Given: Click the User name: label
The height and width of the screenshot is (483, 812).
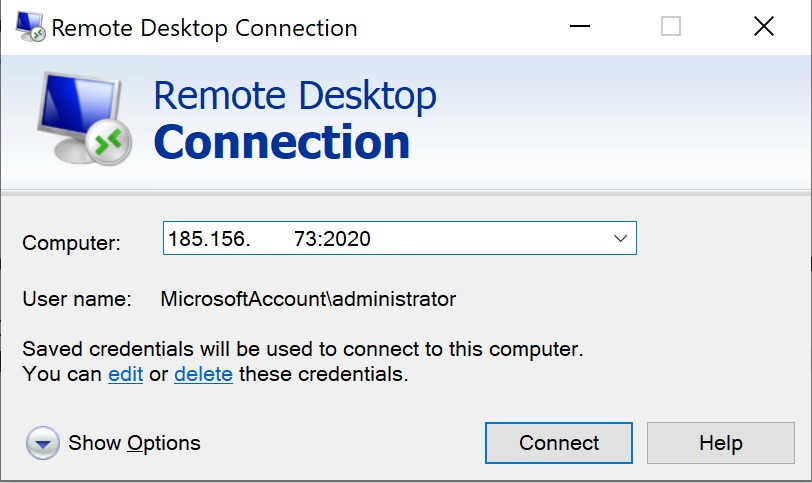Looking at the screenshot, I should click(x=77, y=299).
